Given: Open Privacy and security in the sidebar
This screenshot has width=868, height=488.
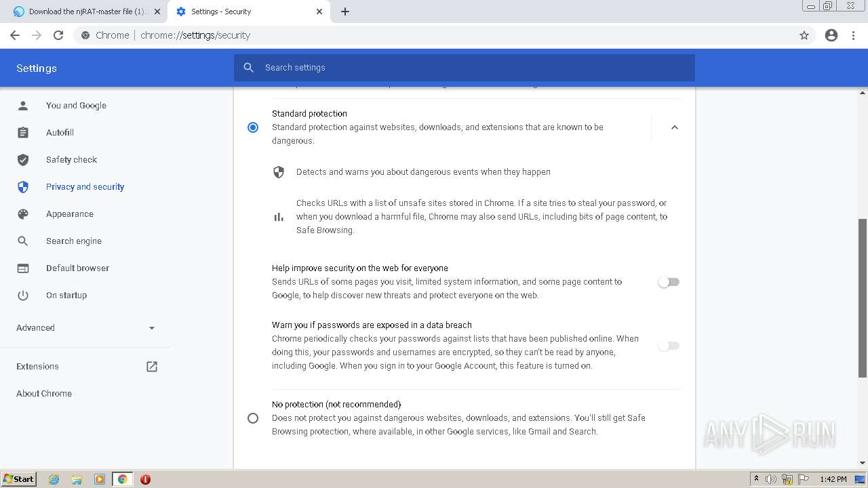Looking at the screenshot, I should coord(85,186).
